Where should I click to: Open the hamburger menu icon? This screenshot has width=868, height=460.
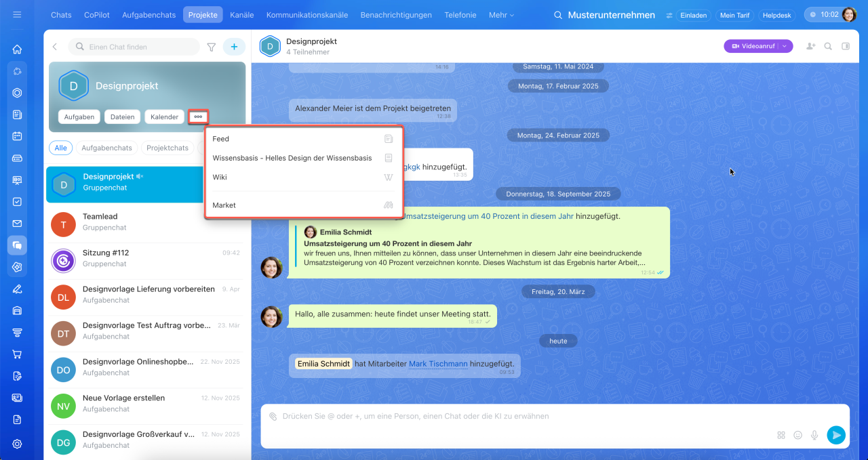pos(17,15)
